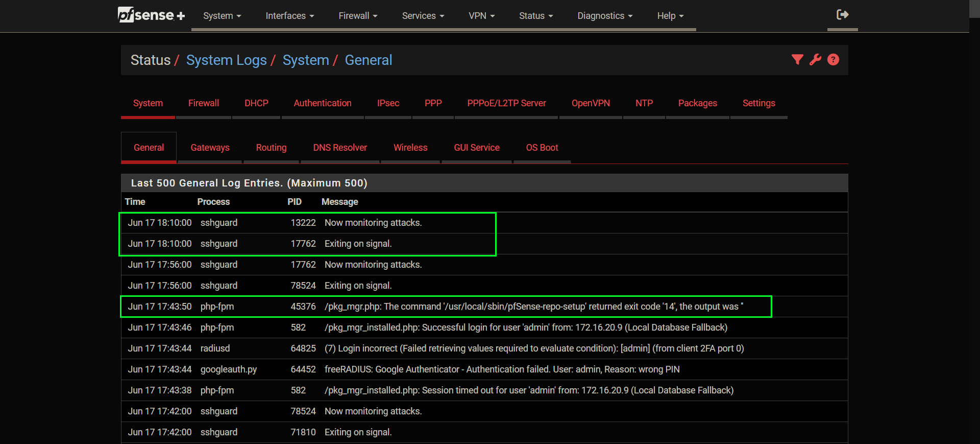Image resolution: width=980 pixels, height=444 pixels.
Task: Open the Settings log tab
Action: (759, 103)
